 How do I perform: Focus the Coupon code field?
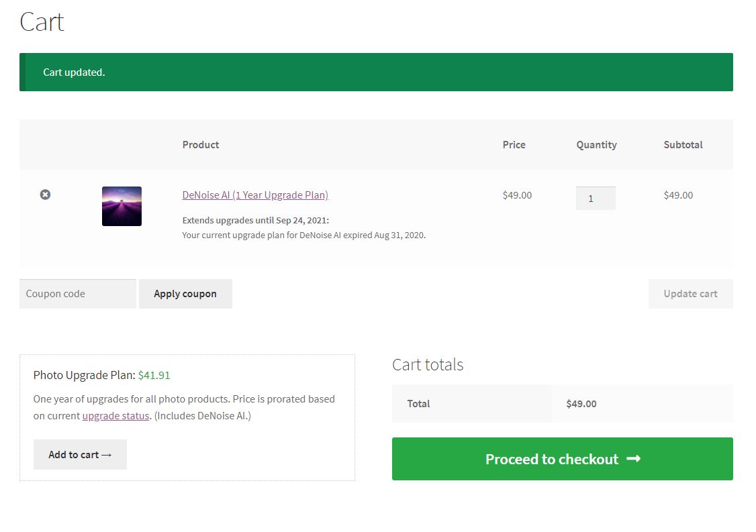pyautogui.click(x=78, y=294)
